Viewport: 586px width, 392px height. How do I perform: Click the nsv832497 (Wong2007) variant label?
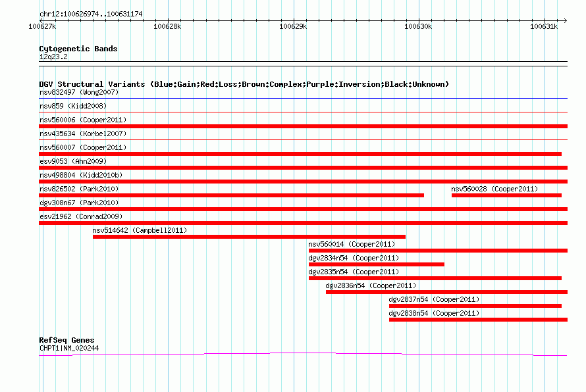click(x=79, y=92)
